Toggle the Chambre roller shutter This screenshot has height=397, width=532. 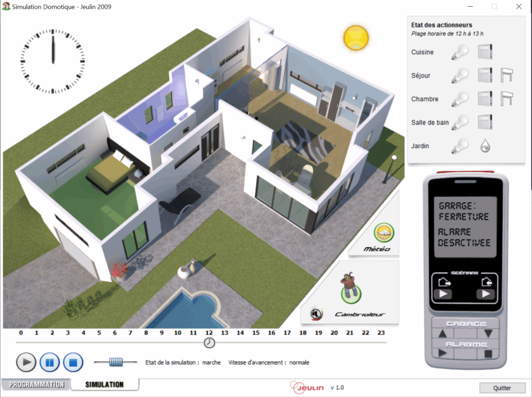click(x=507, y=99)
